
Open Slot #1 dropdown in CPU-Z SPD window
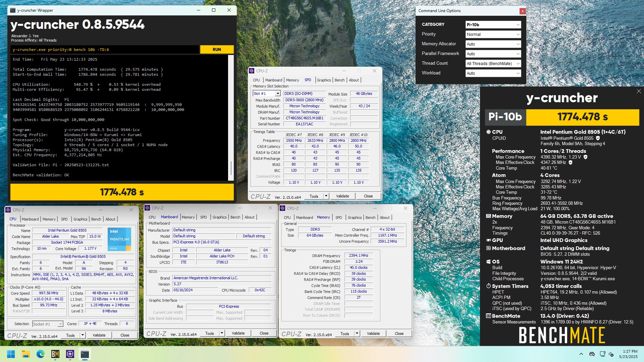point(267,94)
